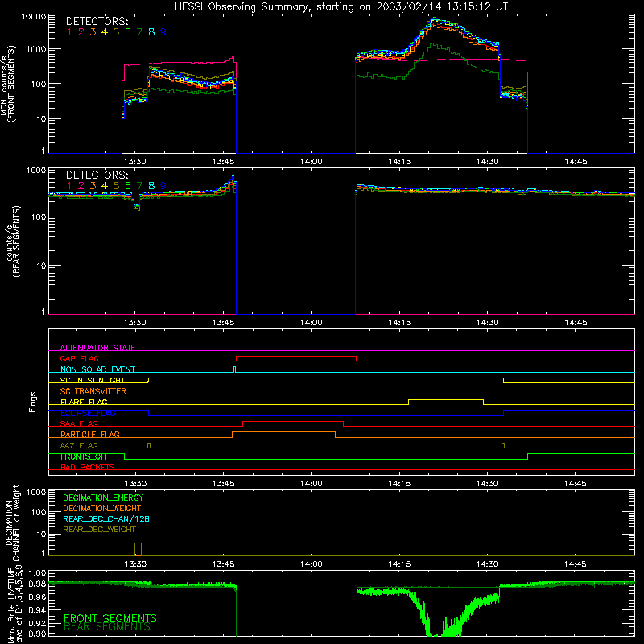Click FRONT SEGMENTS legend in livetime plot
This screenshot has height=644, width=644.
[x=110, y=618]
